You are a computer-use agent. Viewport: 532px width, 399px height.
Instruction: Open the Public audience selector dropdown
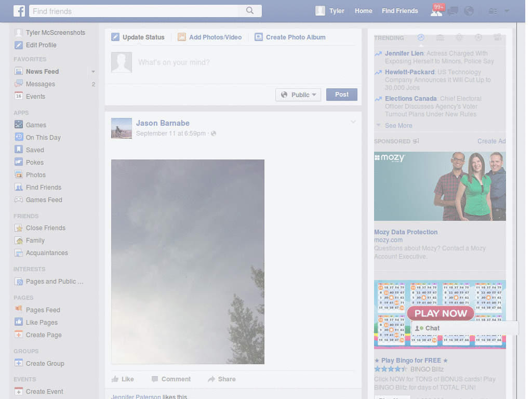pyautogui.click(x=298, y=95)
